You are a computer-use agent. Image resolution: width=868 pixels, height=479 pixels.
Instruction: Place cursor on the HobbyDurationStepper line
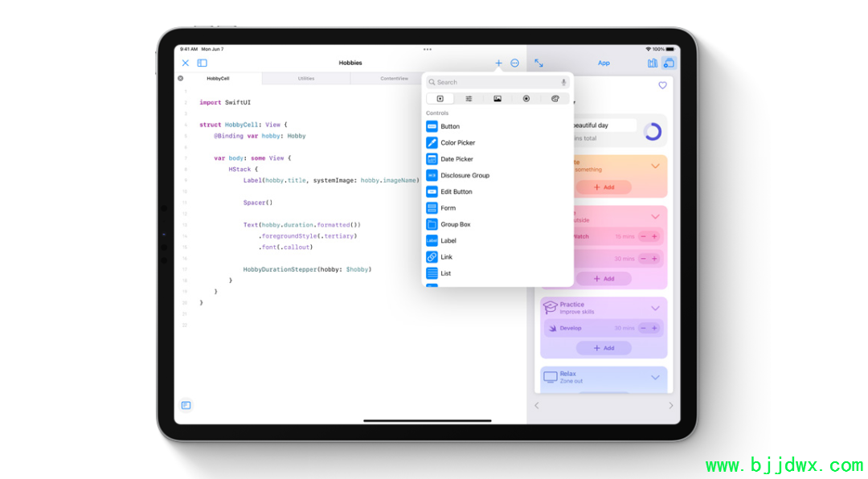307,270
